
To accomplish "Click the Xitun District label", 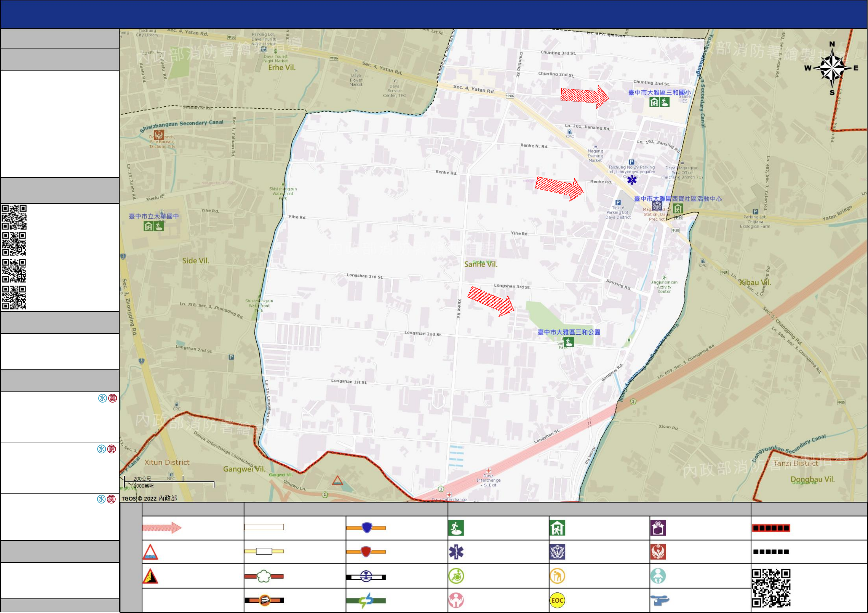I will [167, 462].
